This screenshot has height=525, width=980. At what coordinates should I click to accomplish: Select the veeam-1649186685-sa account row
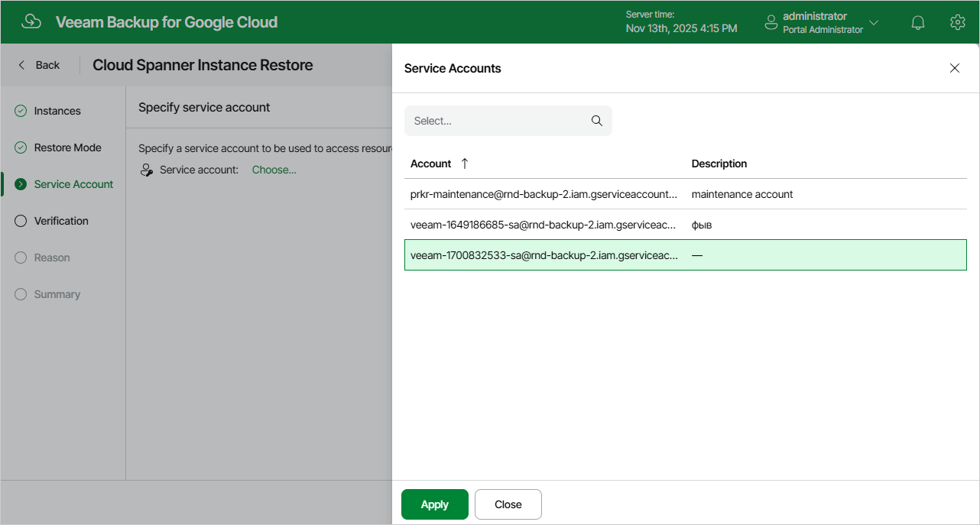[x=686, y=225]
